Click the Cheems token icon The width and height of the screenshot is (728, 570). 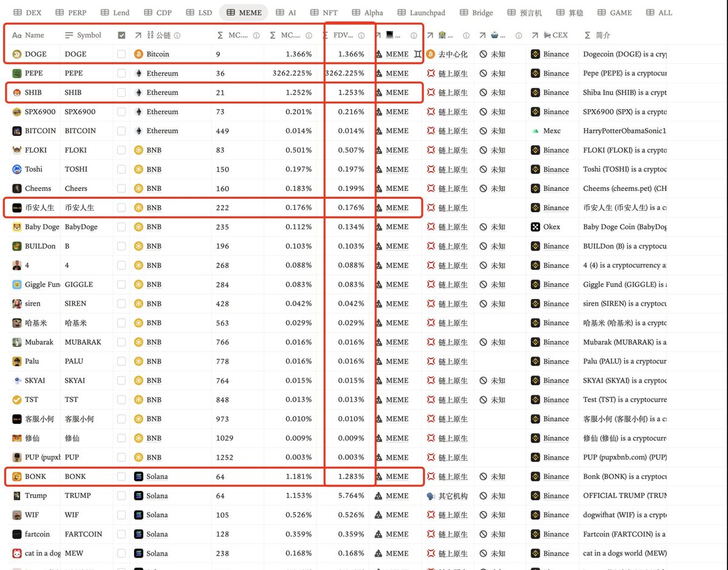[17, 189]
